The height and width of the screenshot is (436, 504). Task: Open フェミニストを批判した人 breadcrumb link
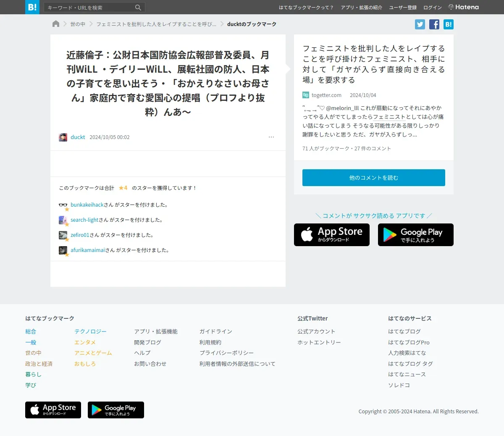[156, 24]
